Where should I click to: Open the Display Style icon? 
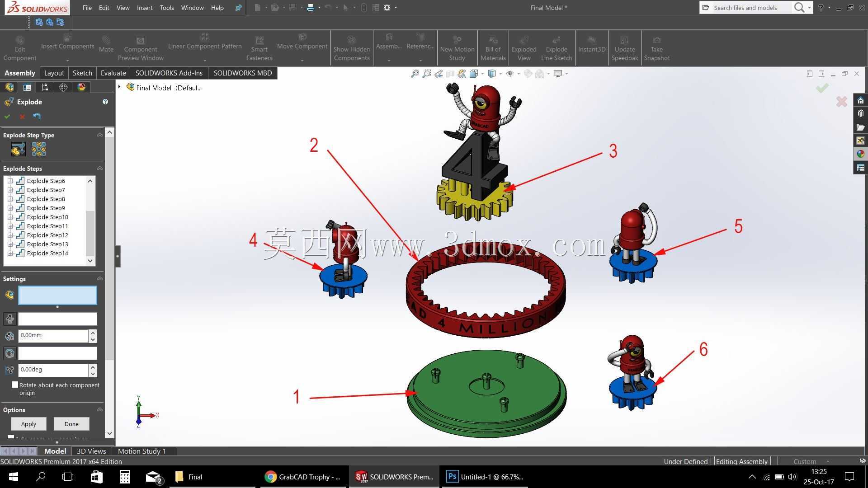coord(492,74)
